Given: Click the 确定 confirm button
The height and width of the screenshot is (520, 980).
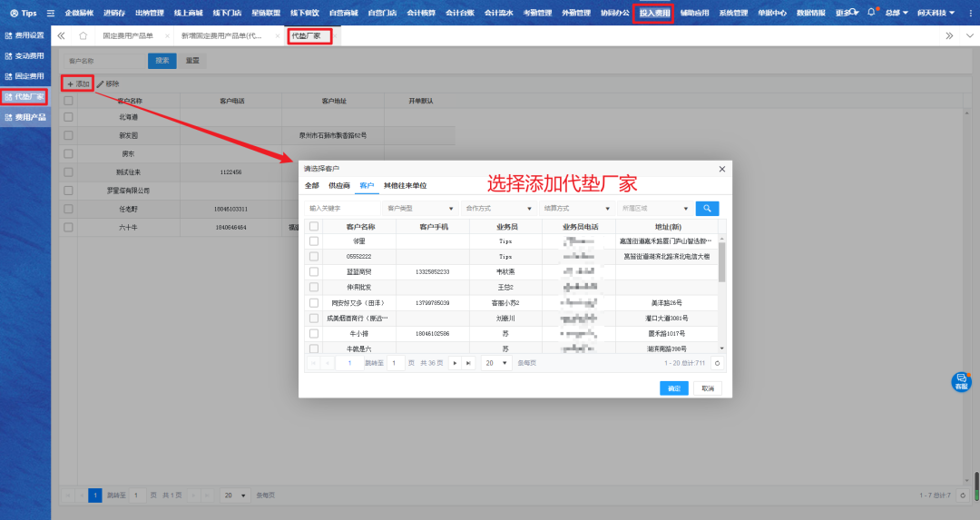Looking at the screenshot, I should pyautogui.click(x=673, y=388).
